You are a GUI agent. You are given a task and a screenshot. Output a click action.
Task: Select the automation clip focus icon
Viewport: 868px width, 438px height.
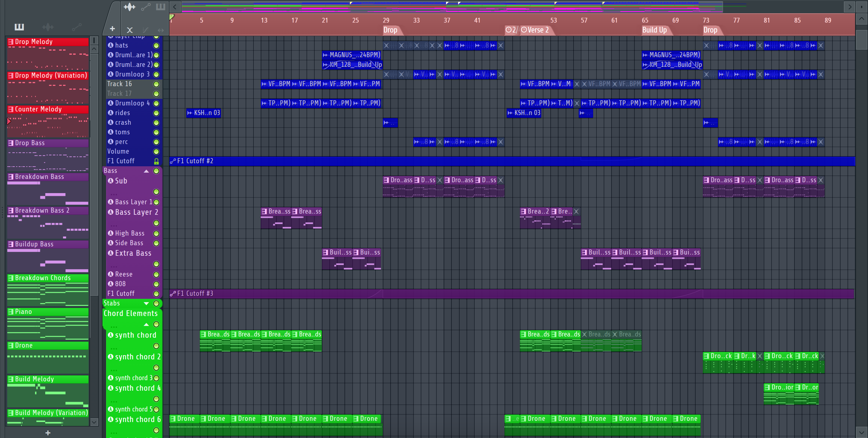[x=146, y=7]
